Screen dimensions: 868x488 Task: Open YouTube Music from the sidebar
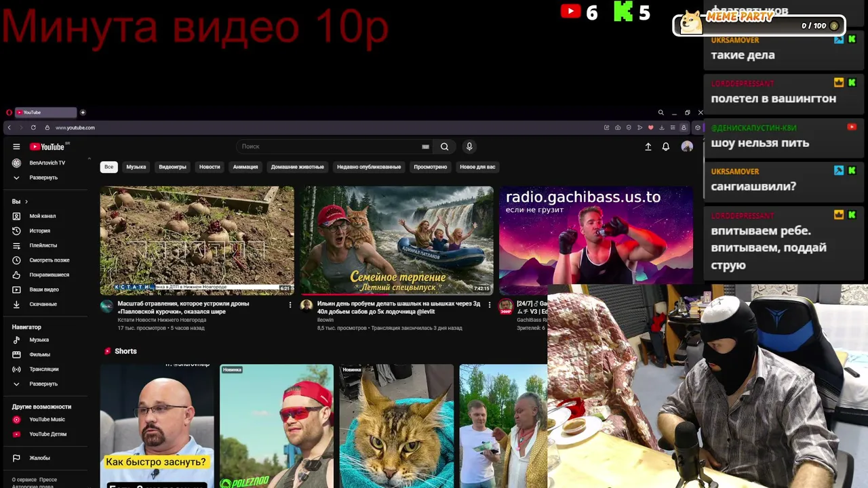[x=49, y=420]
